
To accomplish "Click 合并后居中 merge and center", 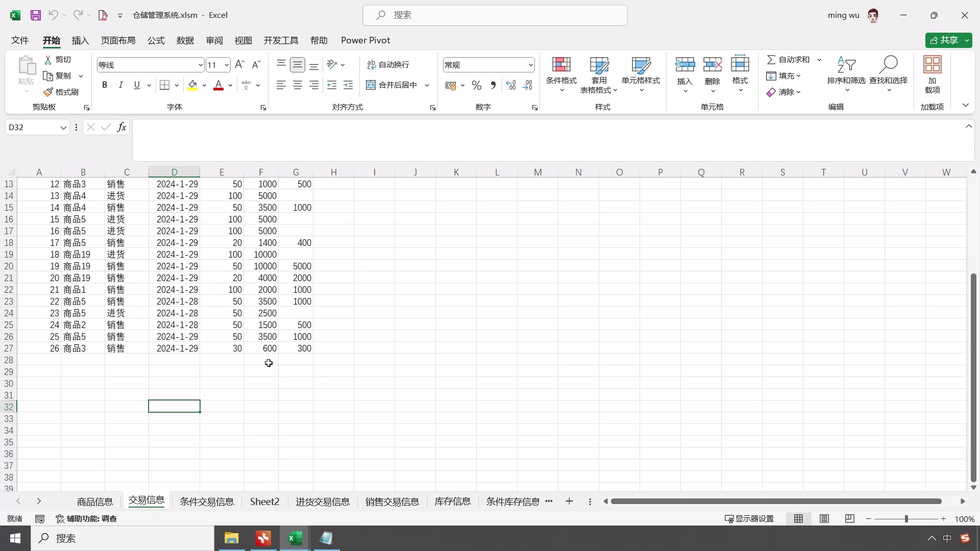I will tap(392, 85).
